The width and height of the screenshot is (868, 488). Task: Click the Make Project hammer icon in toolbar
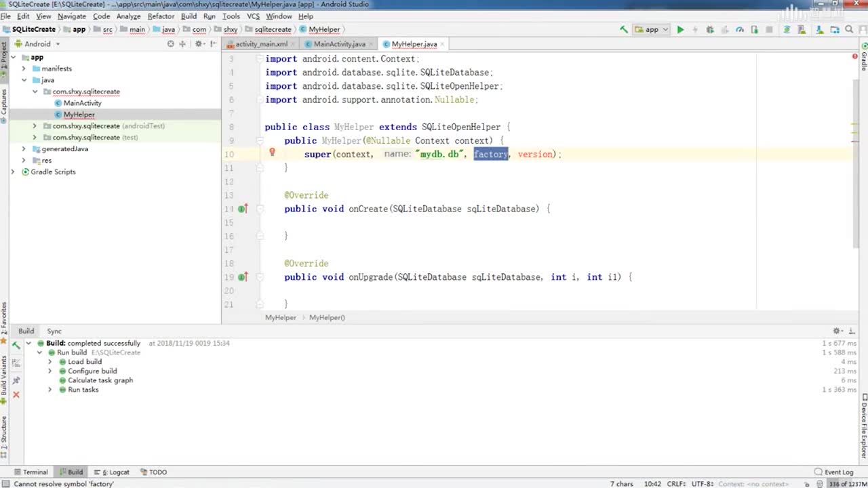coord(623,30)
